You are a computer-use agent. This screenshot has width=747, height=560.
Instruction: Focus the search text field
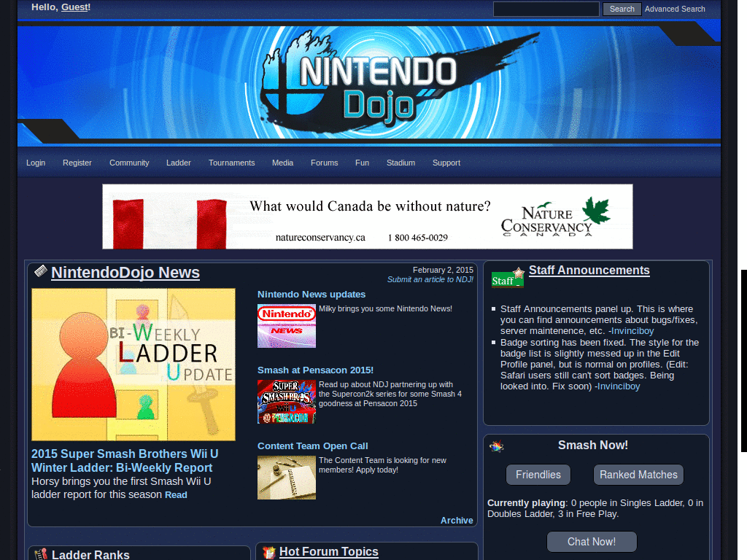pyautogui.click(x=546, y=9)
